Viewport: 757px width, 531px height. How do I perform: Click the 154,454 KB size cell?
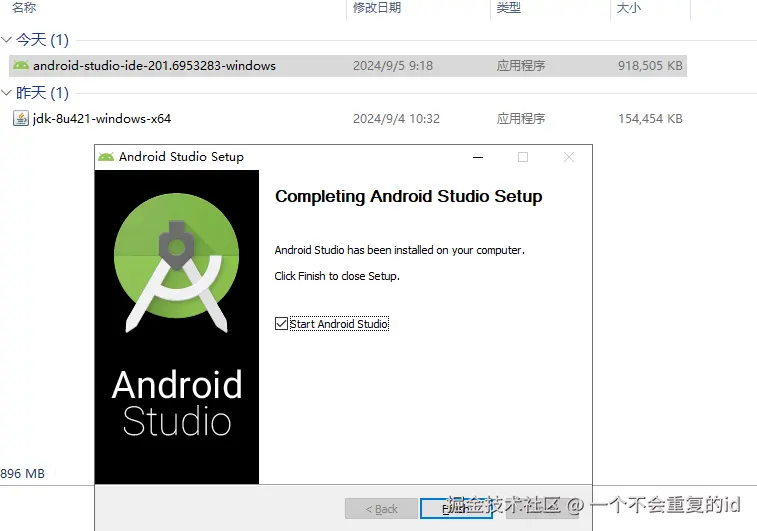[x=650, y=119]
